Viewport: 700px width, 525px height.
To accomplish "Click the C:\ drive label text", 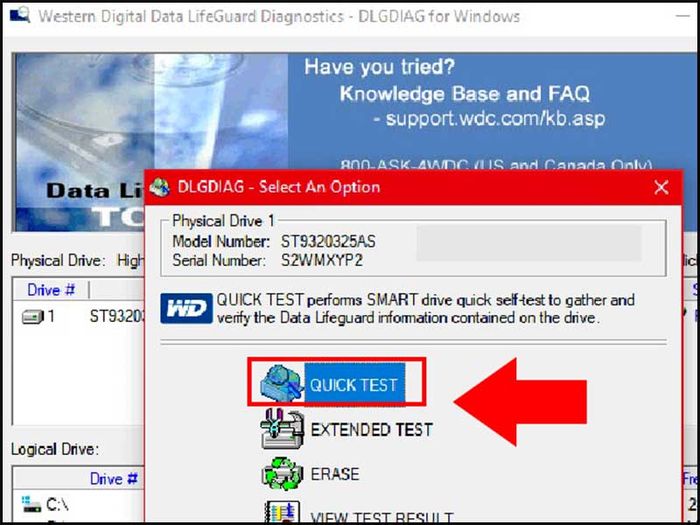I will (57, 505).
